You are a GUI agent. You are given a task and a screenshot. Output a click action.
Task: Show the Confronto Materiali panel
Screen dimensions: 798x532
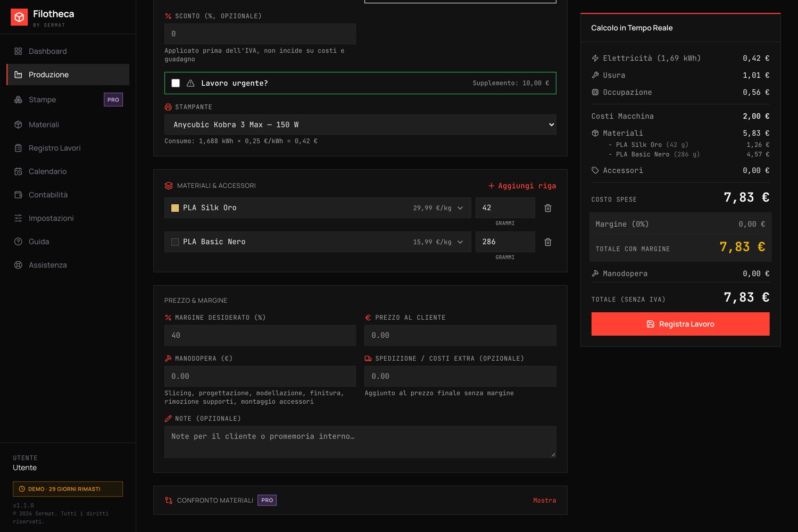click(544, 501)
